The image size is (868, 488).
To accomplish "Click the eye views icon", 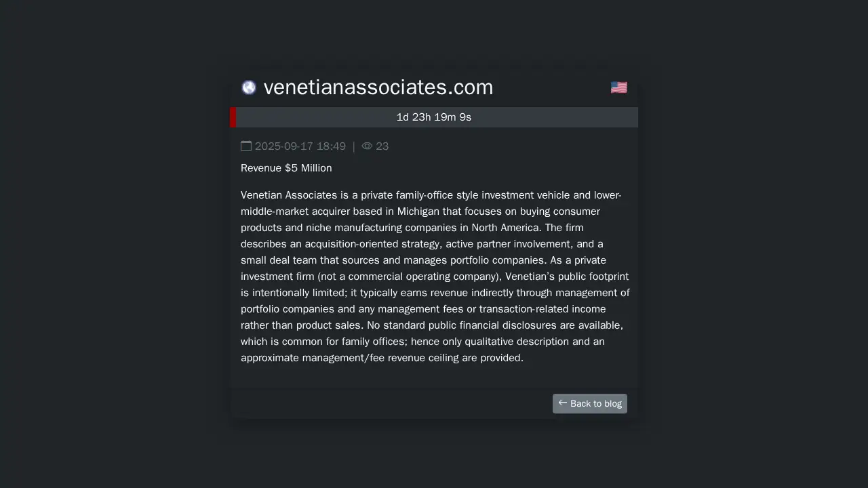I will tap(367, 146).
